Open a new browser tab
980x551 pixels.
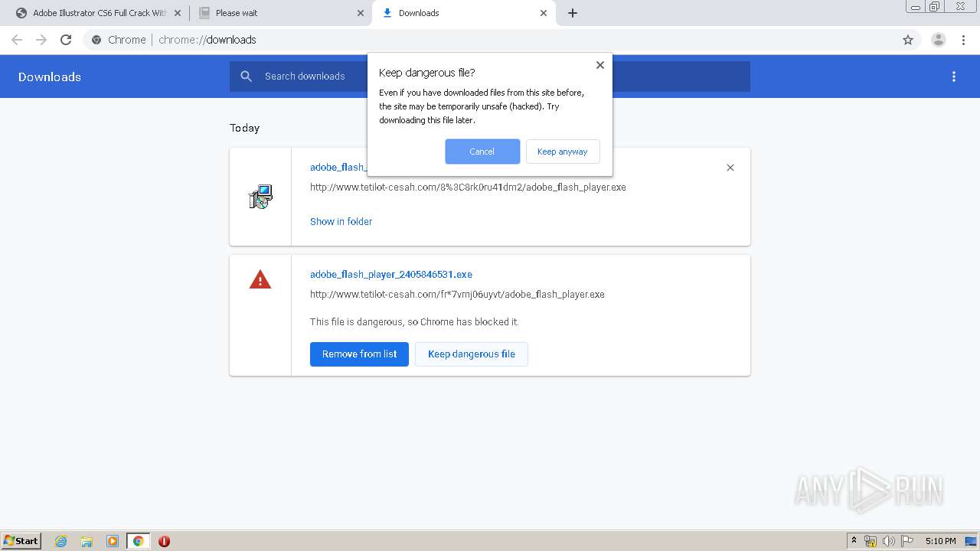[573, 13]
